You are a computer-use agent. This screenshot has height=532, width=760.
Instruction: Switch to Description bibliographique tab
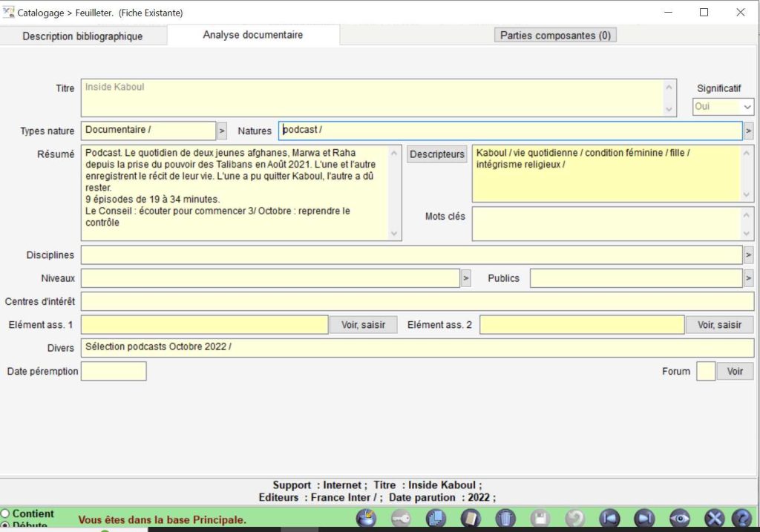pos(82,36)
